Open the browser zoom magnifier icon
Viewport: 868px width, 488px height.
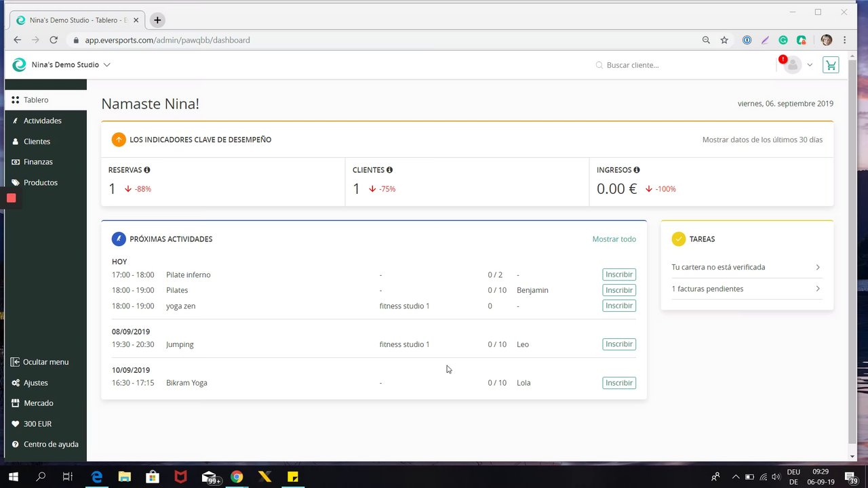tap(706, 40)
